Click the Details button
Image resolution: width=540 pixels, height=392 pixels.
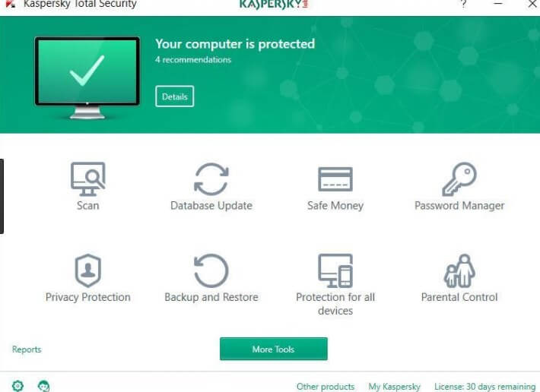(x=175, y=96)
